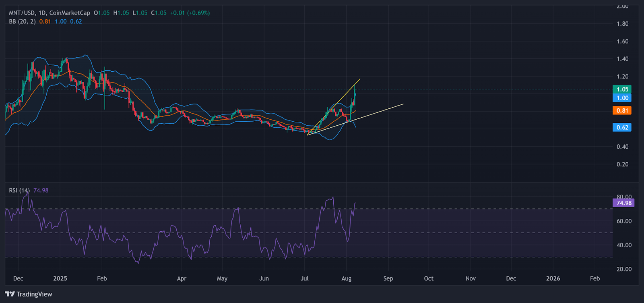Click the Aug label on time axis
Image resolution: width=644 pixels, height=303 pixels.
click(346, 278)
